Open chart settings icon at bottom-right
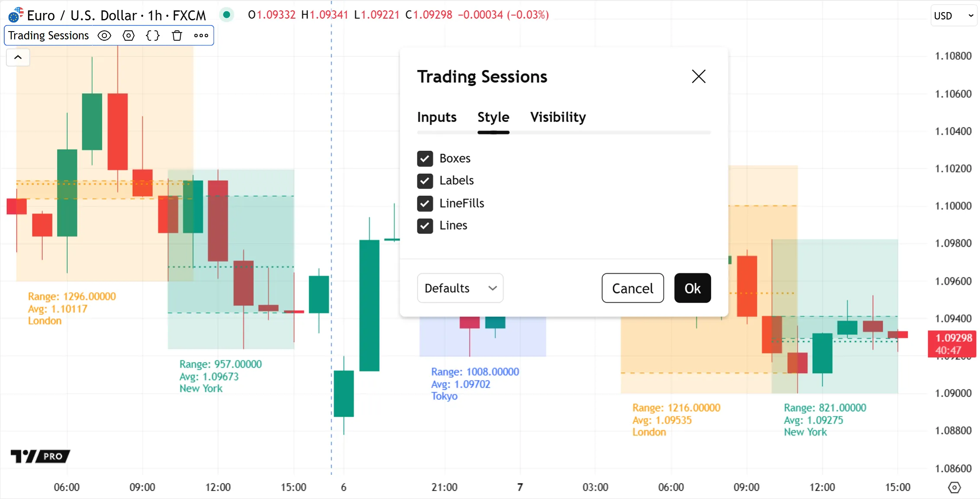The image size is (980, 499). pos(954,487)
